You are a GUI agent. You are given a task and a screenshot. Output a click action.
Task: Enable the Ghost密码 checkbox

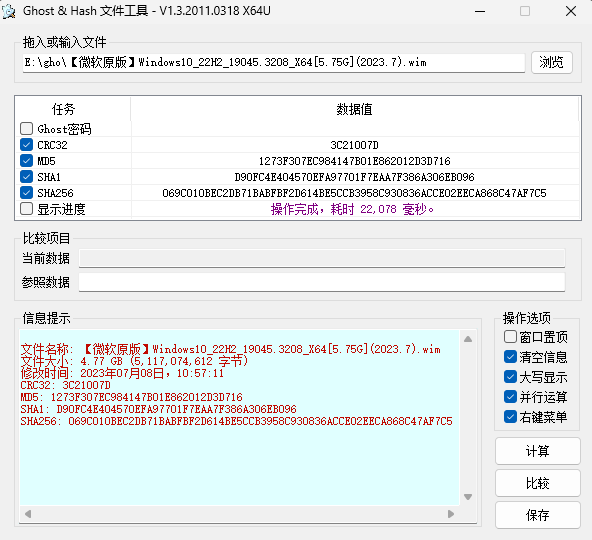tap(26, 128)
